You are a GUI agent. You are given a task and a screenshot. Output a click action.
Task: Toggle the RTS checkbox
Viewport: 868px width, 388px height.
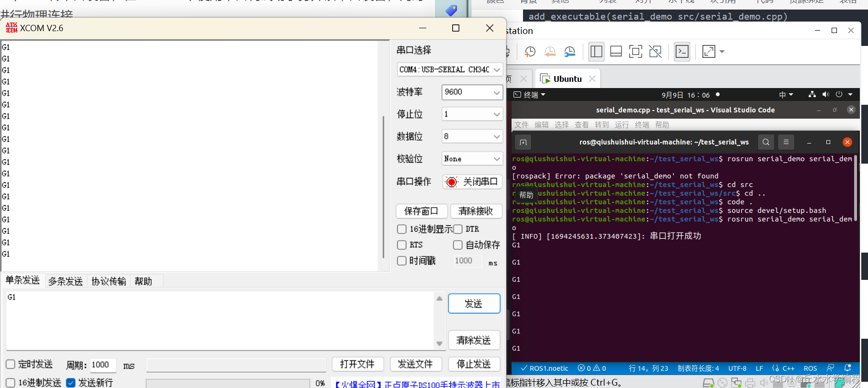point(402,245)
